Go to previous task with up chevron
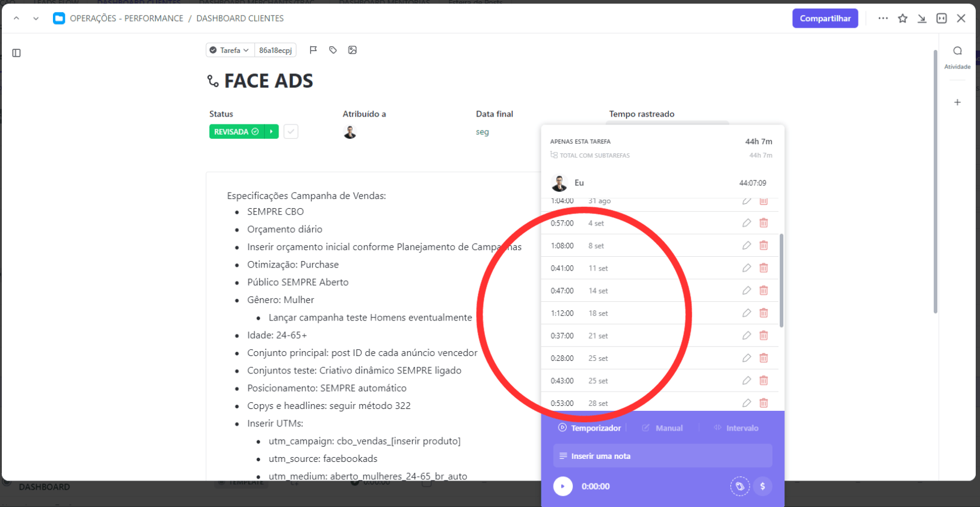This screenshot has height=507, width=980. point(16,19)
